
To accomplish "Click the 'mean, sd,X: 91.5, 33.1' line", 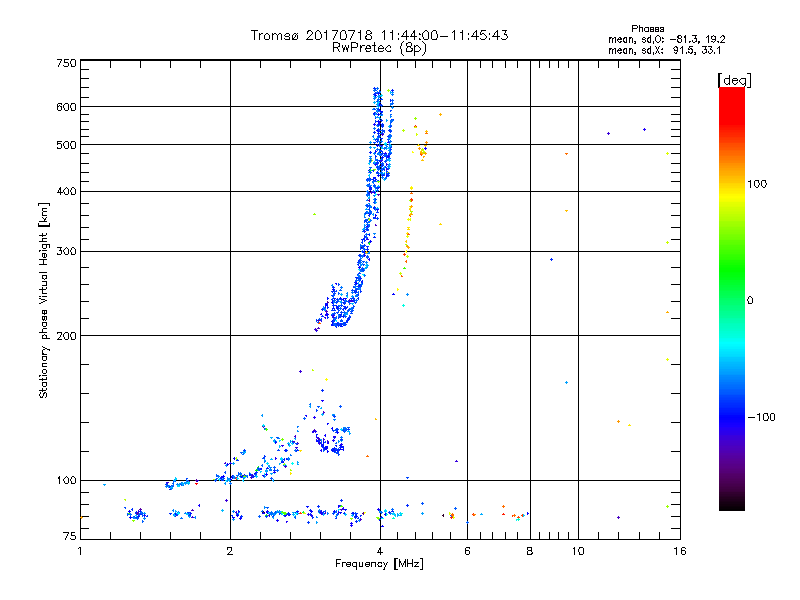I will click(665, 50).
